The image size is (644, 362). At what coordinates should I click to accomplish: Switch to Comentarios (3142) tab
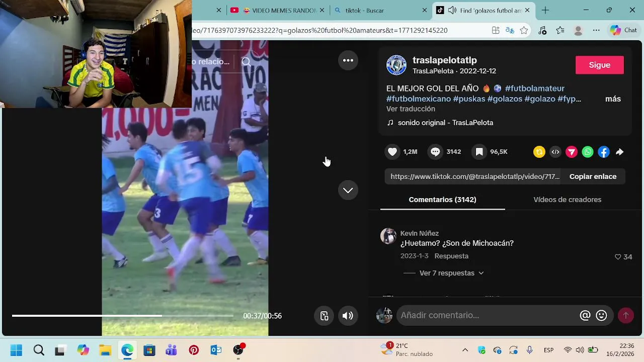click(443, 200)
